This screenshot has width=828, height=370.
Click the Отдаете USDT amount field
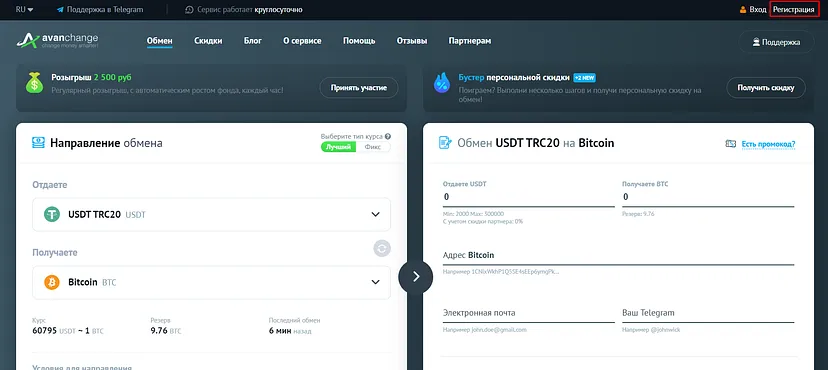tap(529, 197)
